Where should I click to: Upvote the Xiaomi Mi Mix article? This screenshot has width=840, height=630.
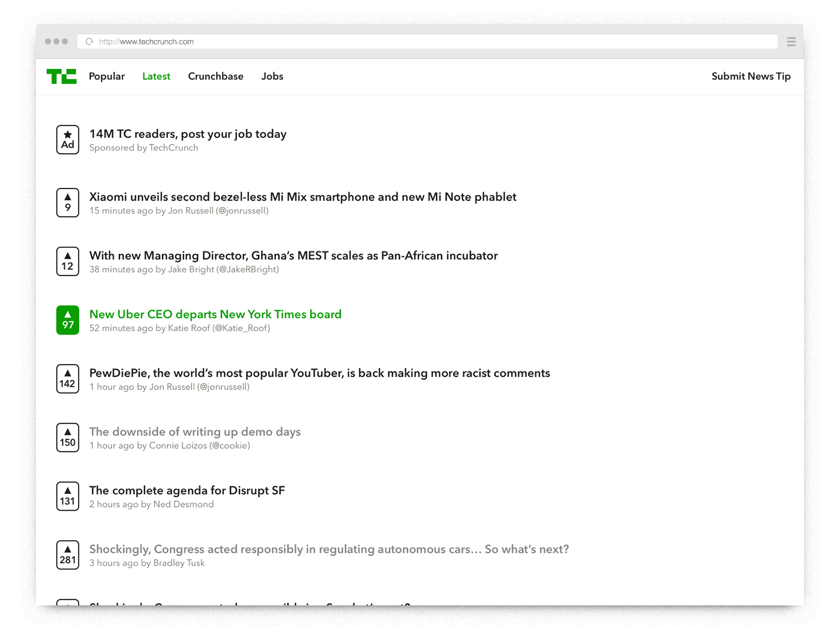click(x=68, y=203)
